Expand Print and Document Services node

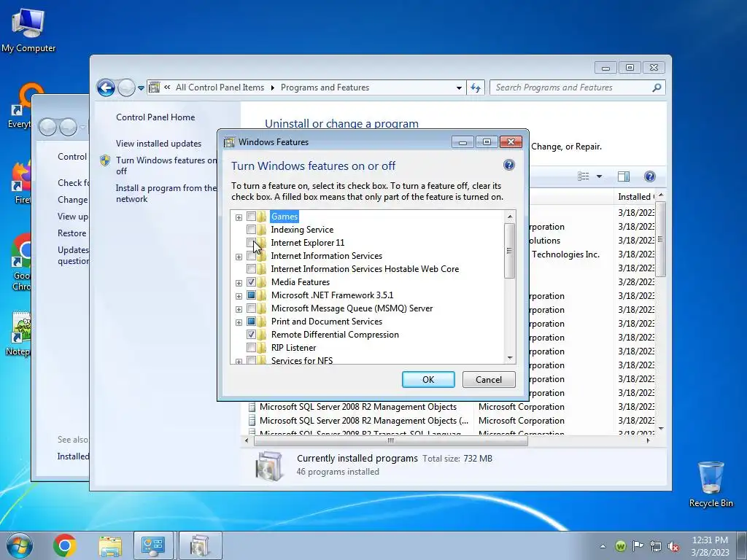(239, 322)
